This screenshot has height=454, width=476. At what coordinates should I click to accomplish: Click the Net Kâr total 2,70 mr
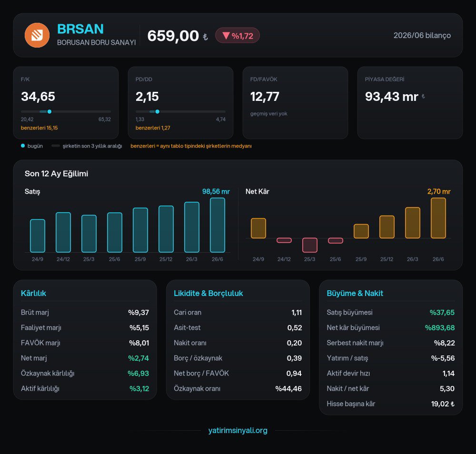coord(439,191)
